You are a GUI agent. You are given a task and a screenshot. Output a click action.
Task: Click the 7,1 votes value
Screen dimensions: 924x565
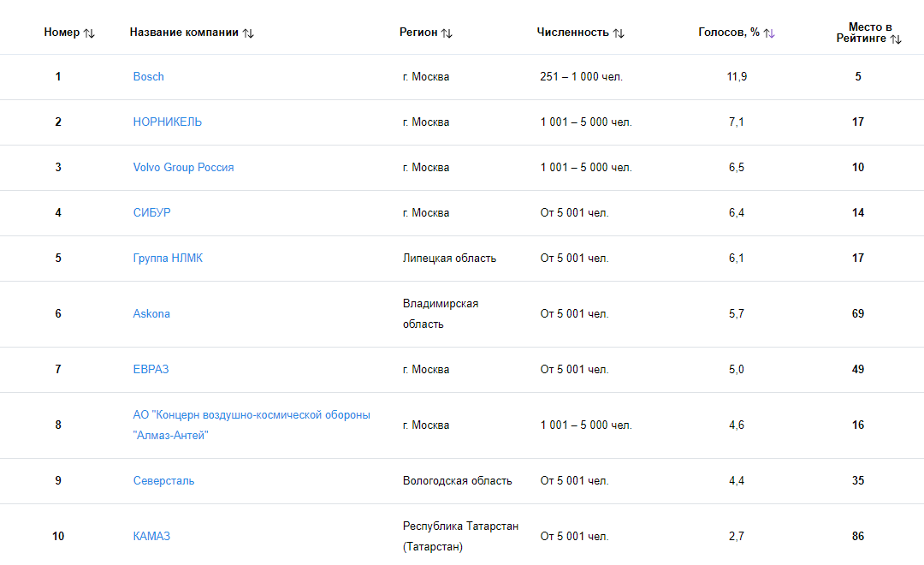737,122
